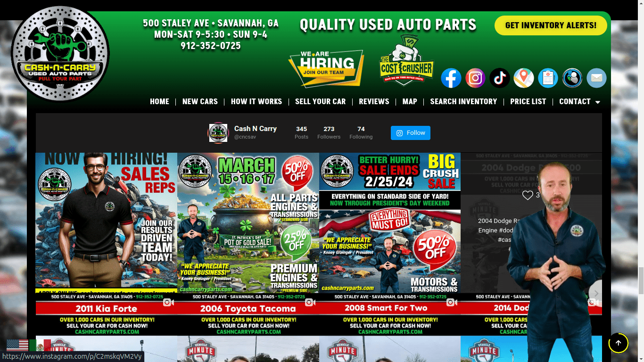
Task: Click Get Inventory Alerts button
Action: [551, 25]
